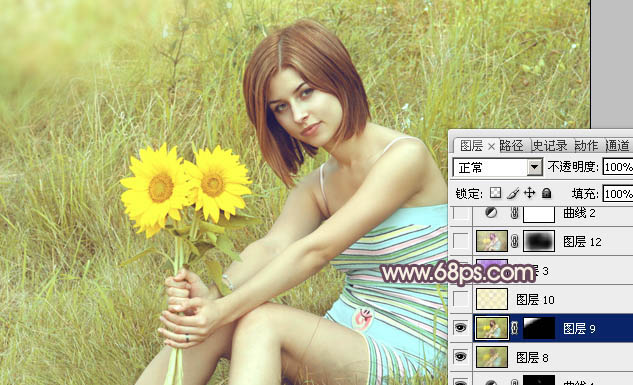Switch to the 图层 tab
The width and height of the screenshot is (633, 385).
click(471, 146)
